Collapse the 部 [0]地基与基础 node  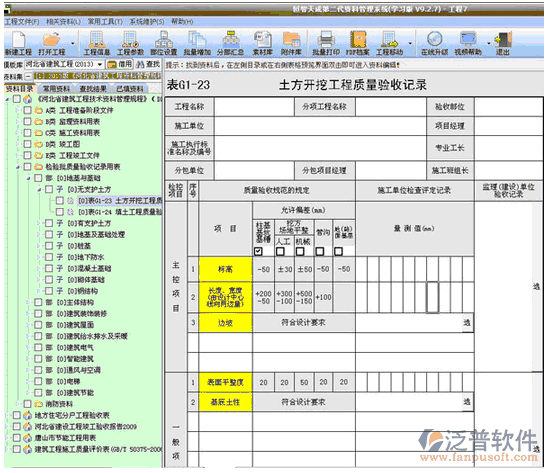(29, 178)
